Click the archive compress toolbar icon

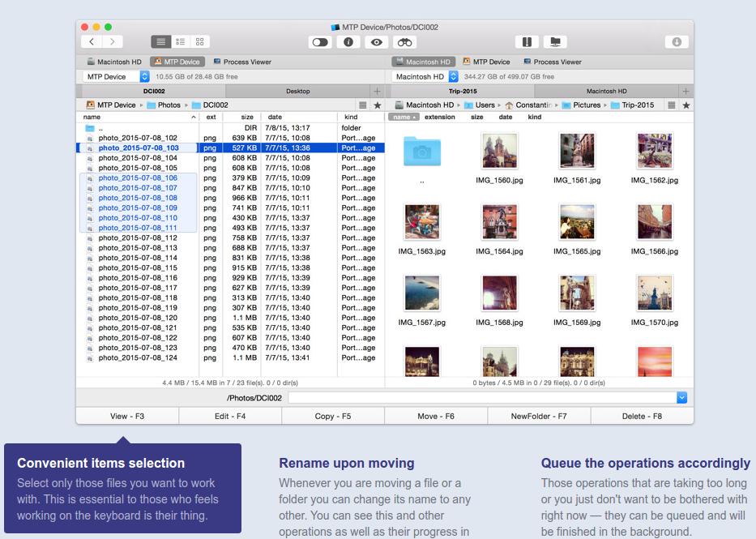pos(527,42)
